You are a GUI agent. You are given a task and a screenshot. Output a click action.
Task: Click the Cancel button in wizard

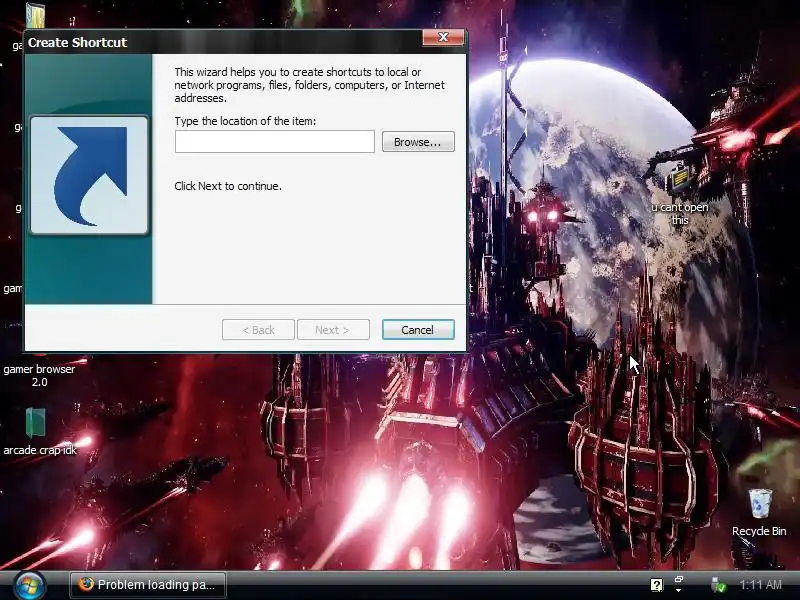[418, 330]
